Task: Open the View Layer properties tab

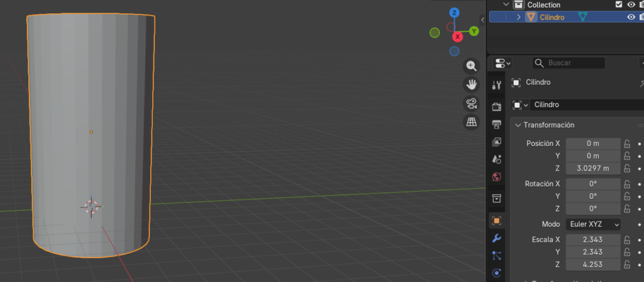Action: (497, 142)
